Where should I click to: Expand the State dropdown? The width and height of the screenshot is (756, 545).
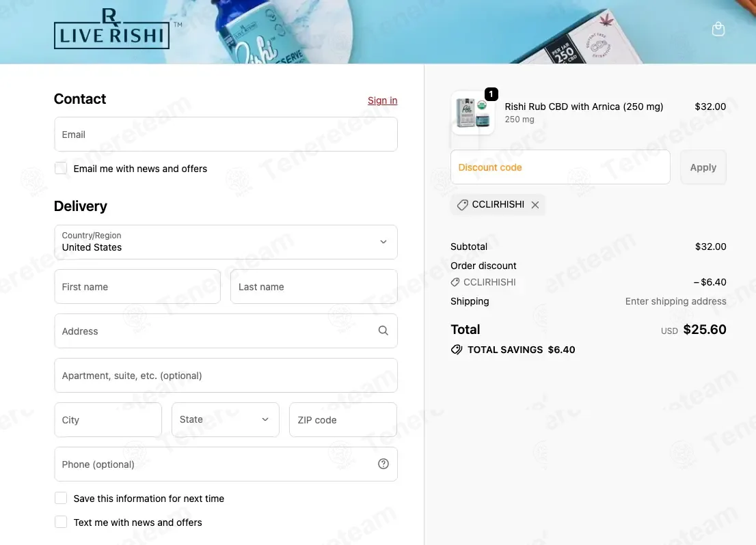click(x=225, y=420)
